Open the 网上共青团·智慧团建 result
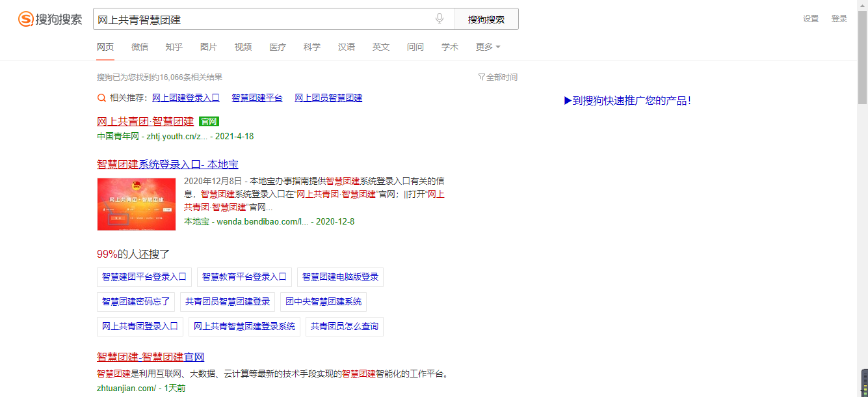Screen dimensions: 868x397 point(146,121)
